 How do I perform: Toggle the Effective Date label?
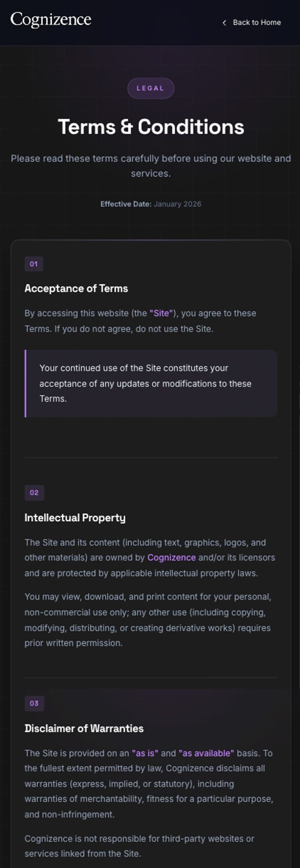pyautogui.click(x=126, y=204)
